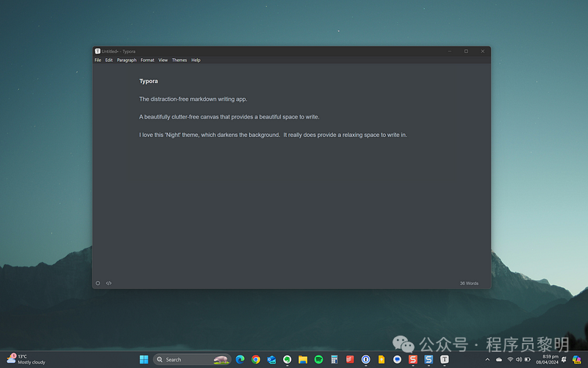The width and height of the screenshot is (588, 368).
Task: Open the File menu
Action: pyautogui.click(x=98, y=60)
